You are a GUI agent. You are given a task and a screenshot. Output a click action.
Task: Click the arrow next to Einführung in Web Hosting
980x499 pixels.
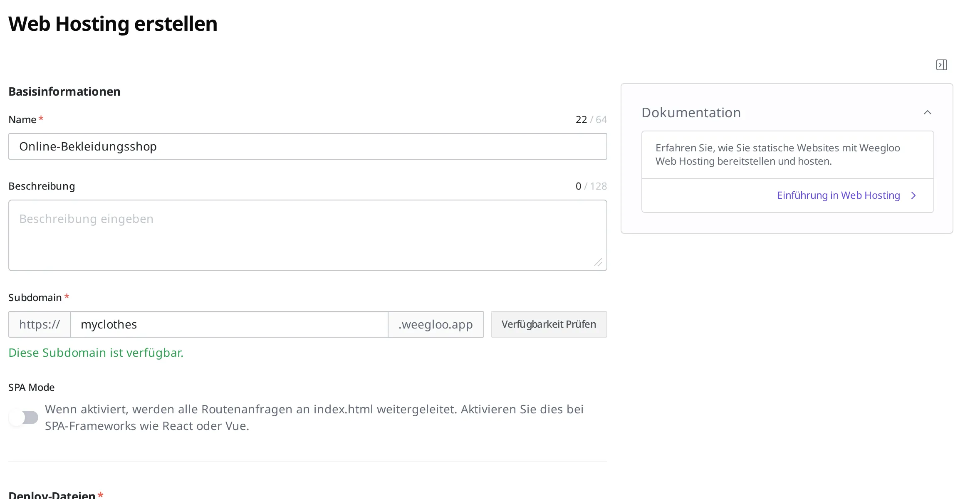[x=913, y=195]
